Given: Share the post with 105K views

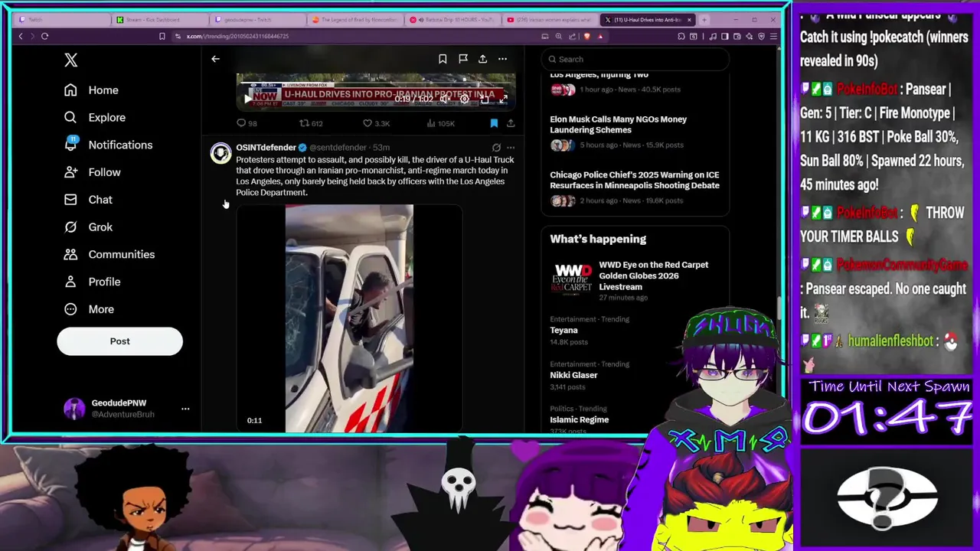Looking at the screenshot, I should tap(511, 123).
